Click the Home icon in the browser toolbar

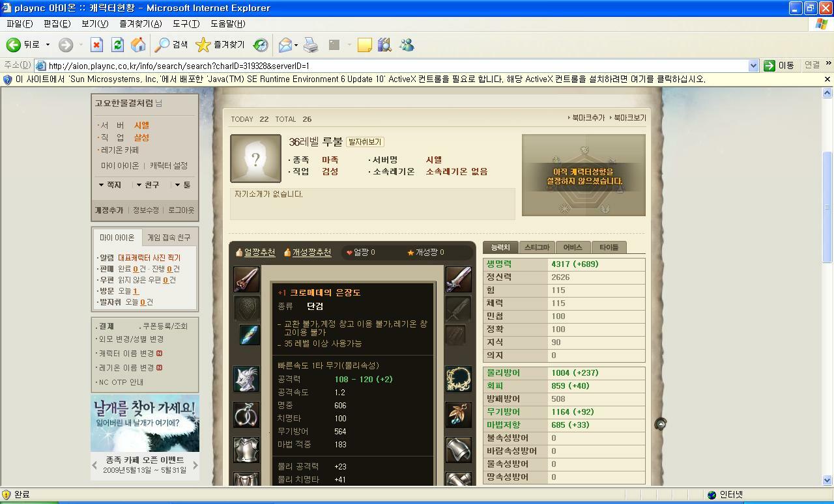coord(138,45)
